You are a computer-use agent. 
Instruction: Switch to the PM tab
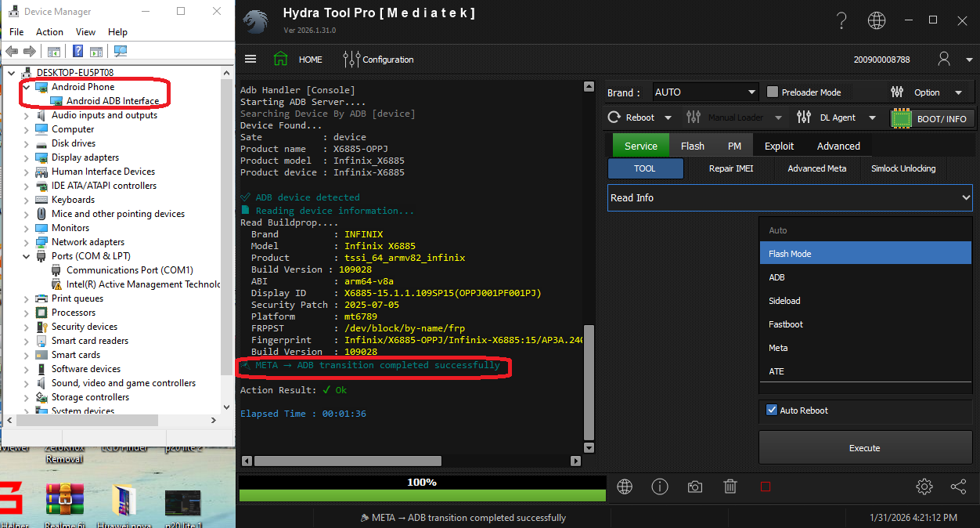(734, 146)
